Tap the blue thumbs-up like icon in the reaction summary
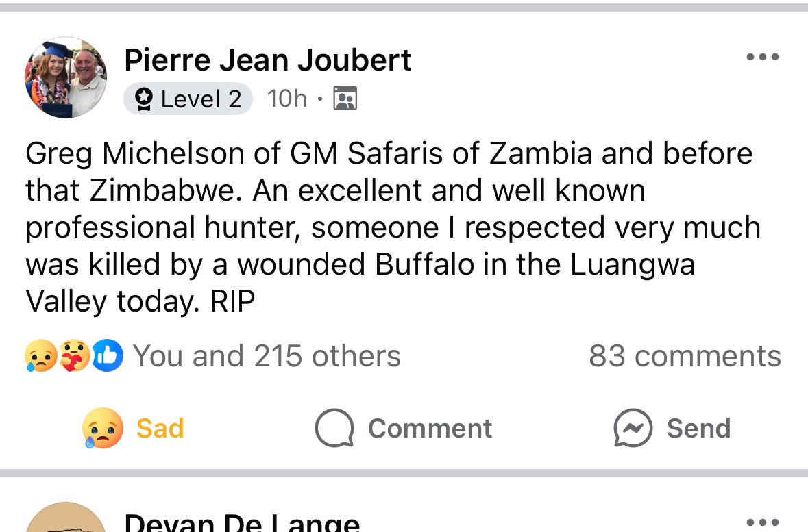The width and height of the screenshot is (808, 532). (x=108, y=356)
